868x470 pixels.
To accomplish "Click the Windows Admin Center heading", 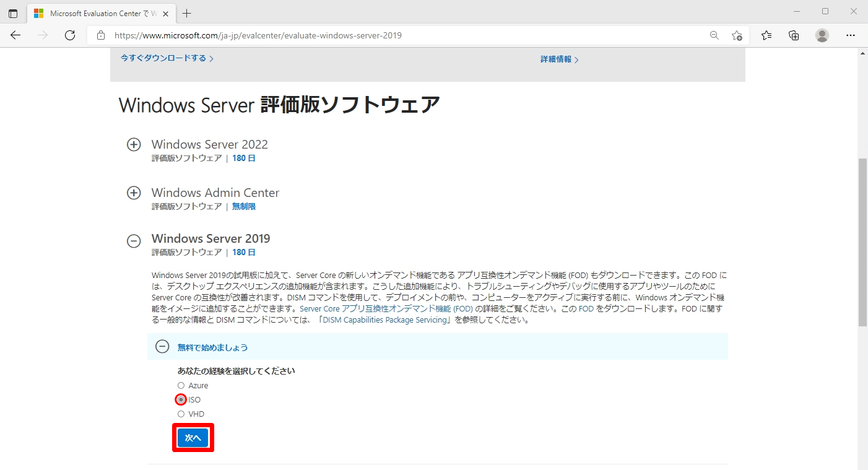I will click(215, 193).
